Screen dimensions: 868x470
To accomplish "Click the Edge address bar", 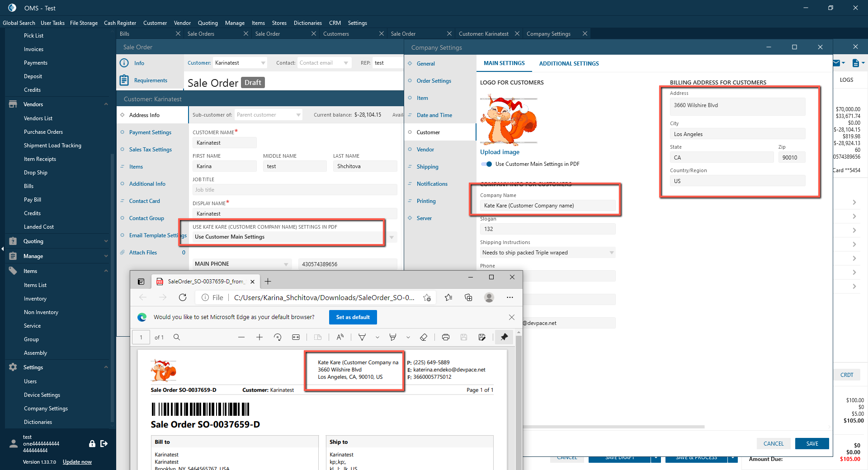I will 324,297.
